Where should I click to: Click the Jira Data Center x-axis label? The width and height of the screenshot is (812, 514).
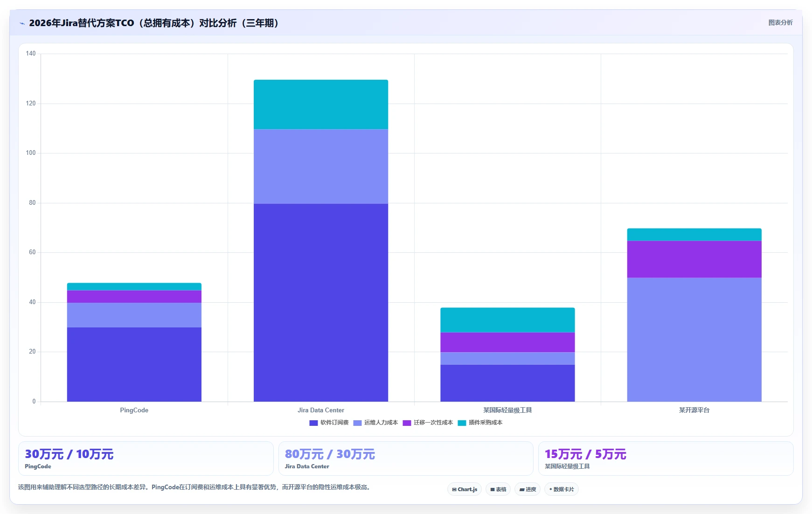click(x=321, y=410)
